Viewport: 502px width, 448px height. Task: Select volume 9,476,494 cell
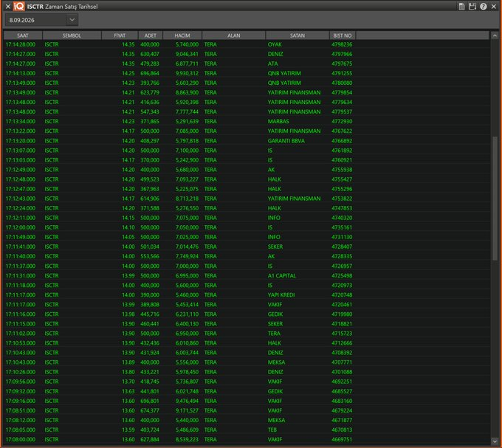click(x=187, y=401)
